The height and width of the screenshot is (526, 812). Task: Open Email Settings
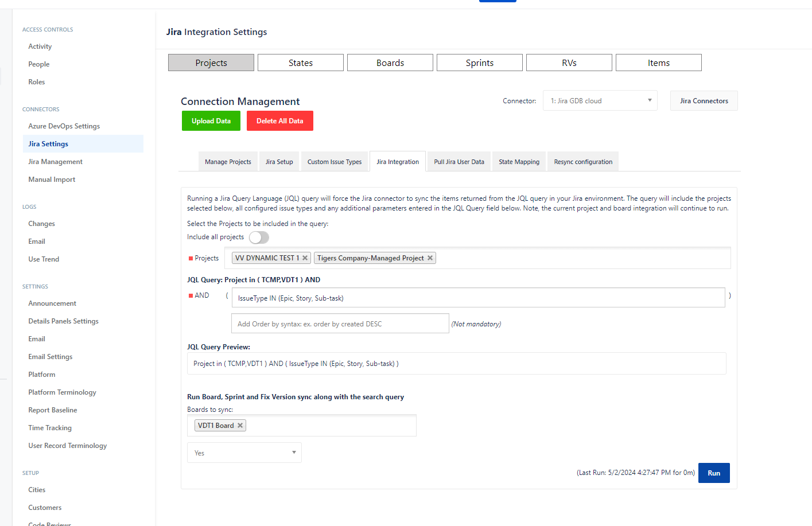[50, 357]
